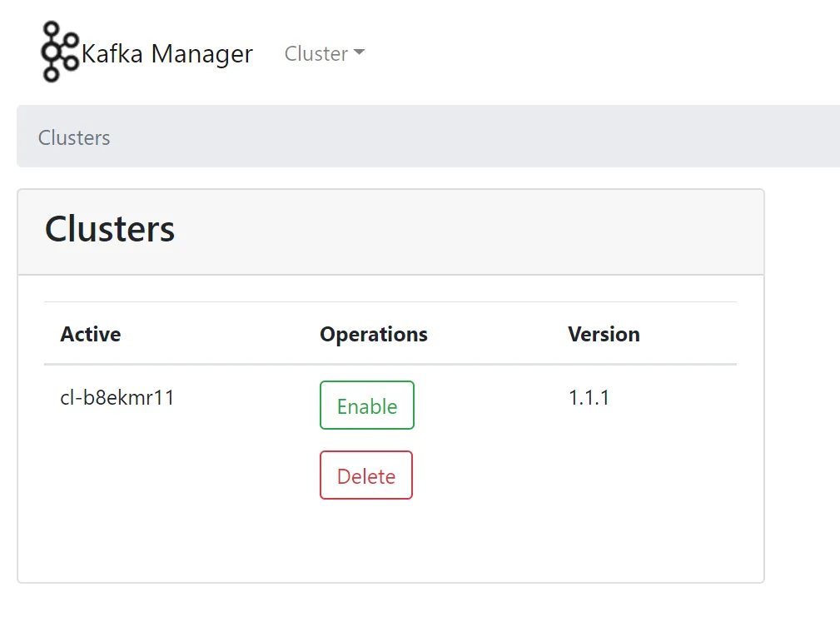Viewport: 840px width, 622px height.
Task: Select Clusters in the breadcrumb bar
Action: pos(73,138)
